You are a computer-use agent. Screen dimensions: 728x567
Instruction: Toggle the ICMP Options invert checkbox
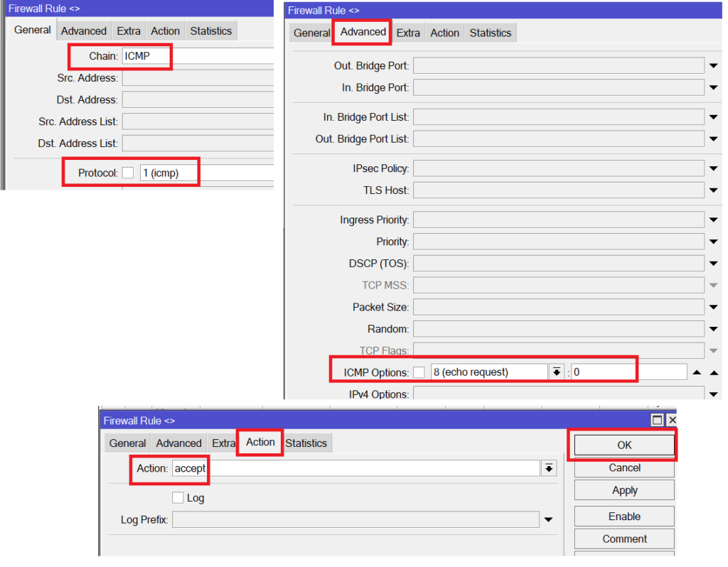pos(419,372)
